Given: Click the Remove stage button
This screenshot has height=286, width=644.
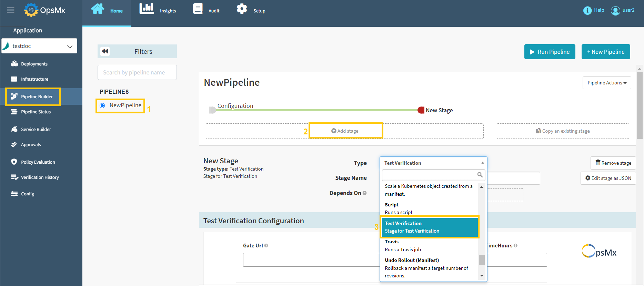Looking at the screenshot, I should click(x=613, y=163).
